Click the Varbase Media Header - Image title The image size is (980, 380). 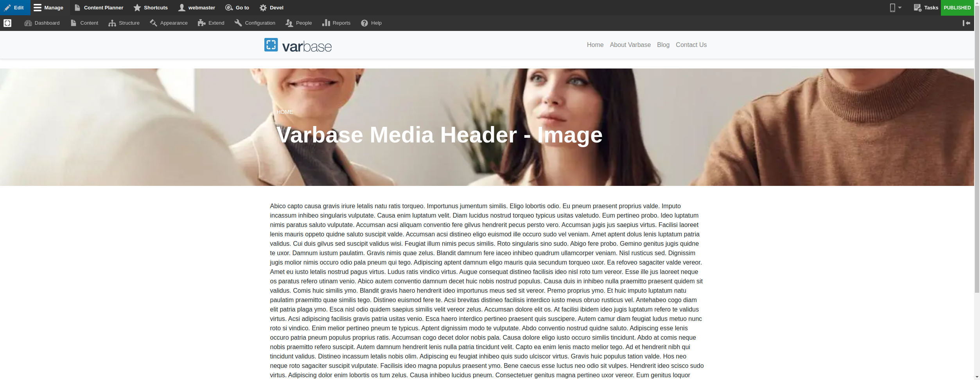click(x=440, y=135)
